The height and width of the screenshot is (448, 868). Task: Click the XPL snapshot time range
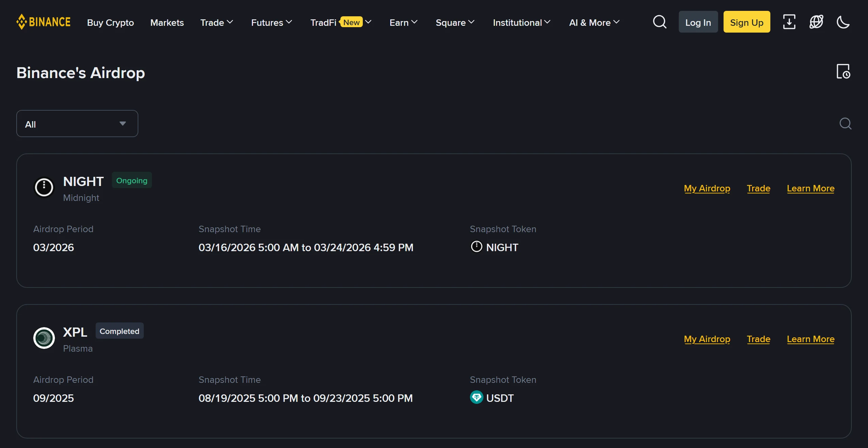tap(305, 398)
